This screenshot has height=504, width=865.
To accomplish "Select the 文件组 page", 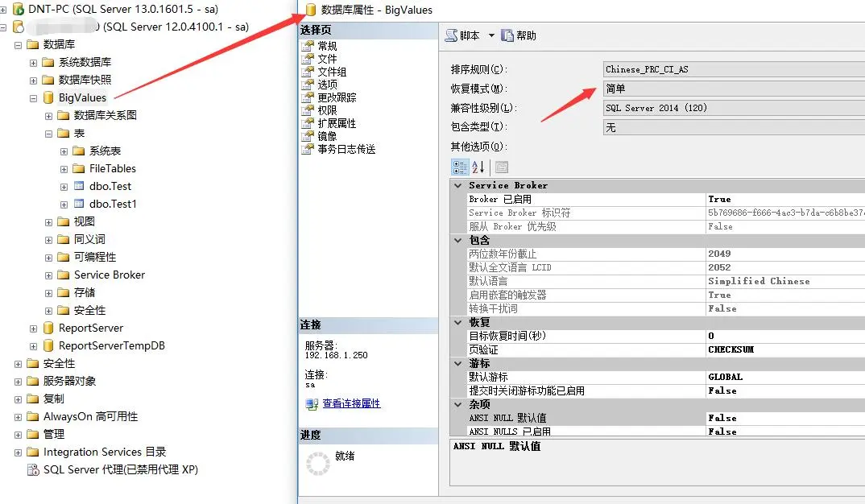I will [332, 72].
